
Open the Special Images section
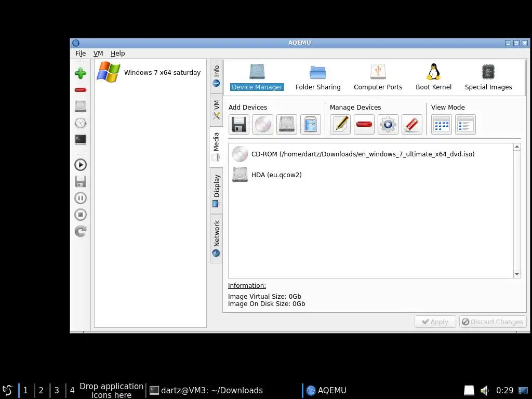[488, 77]
